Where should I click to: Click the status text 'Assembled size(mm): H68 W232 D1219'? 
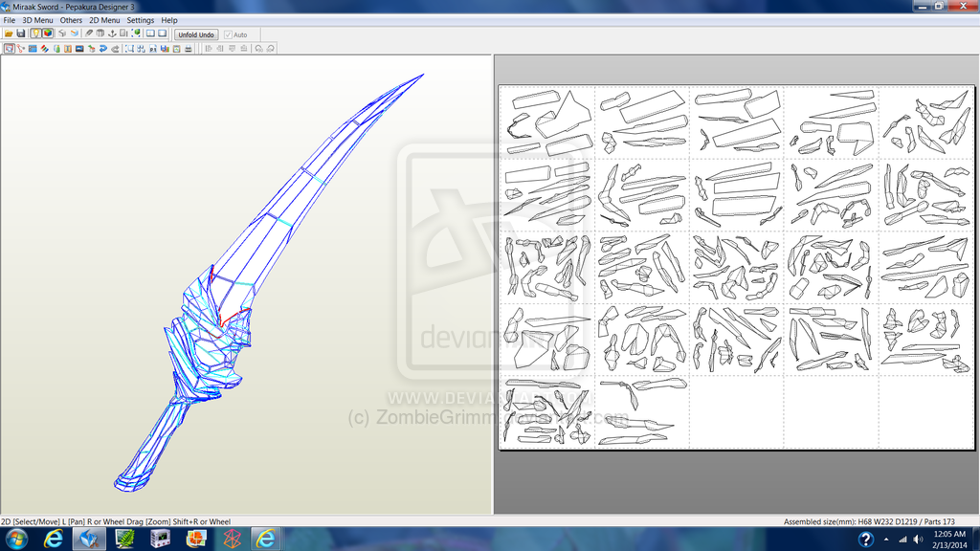point(850,521)
